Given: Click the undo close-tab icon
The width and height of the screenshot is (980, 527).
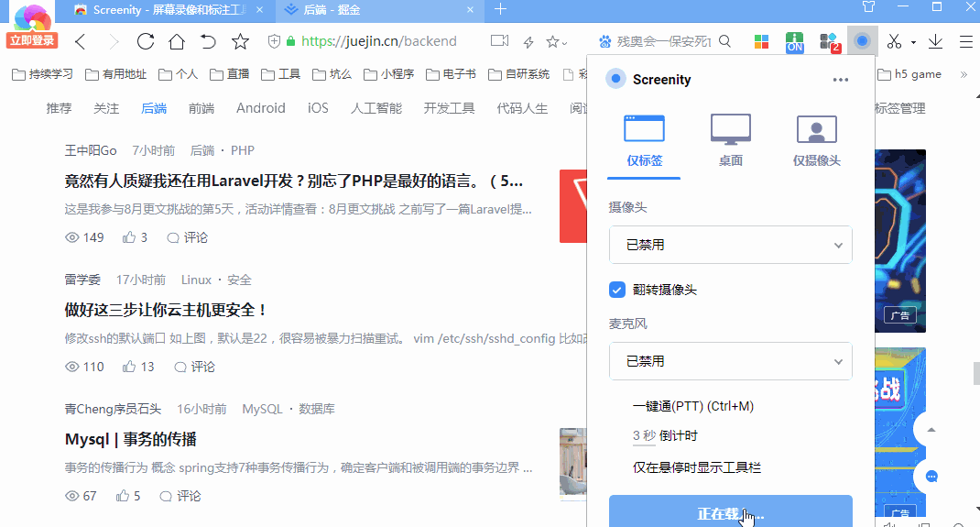Looking at the screenshot, I should pos(208,41).
